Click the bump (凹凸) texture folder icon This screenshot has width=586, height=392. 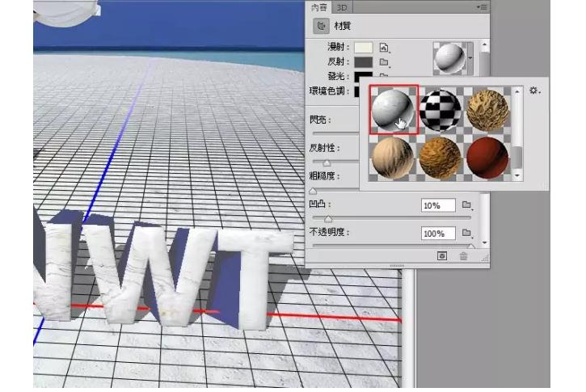[466, 205]
